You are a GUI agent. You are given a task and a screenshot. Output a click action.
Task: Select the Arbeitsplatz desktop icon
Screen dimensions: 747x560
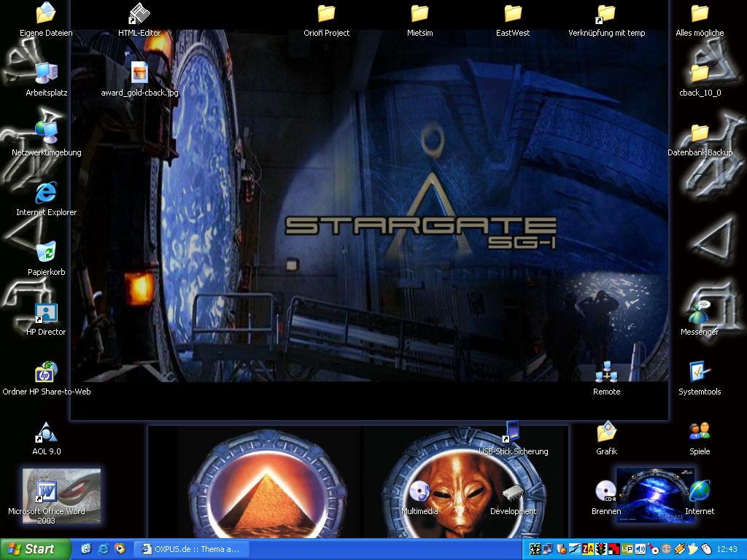[46, 74]
